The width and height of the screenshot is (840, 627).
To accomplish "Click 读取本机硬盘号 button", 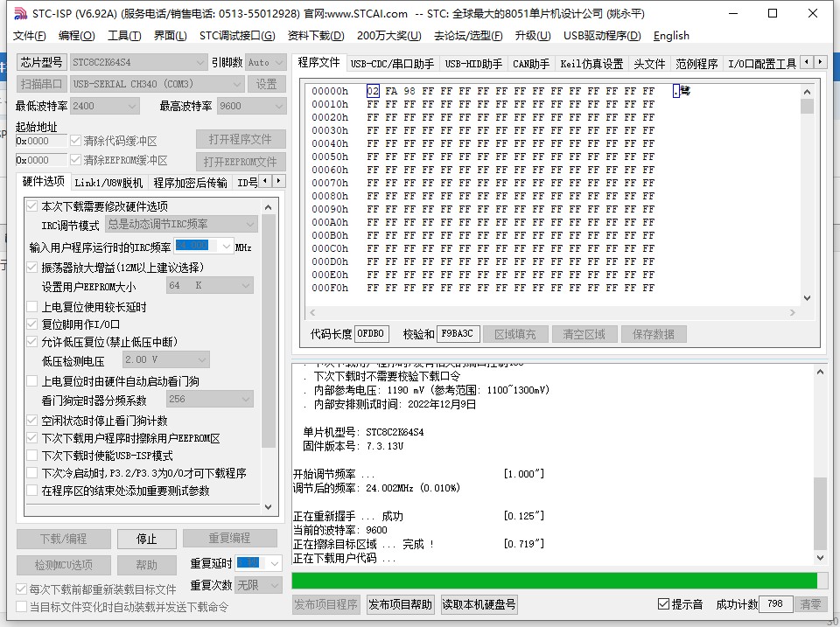I will point(479,604).
